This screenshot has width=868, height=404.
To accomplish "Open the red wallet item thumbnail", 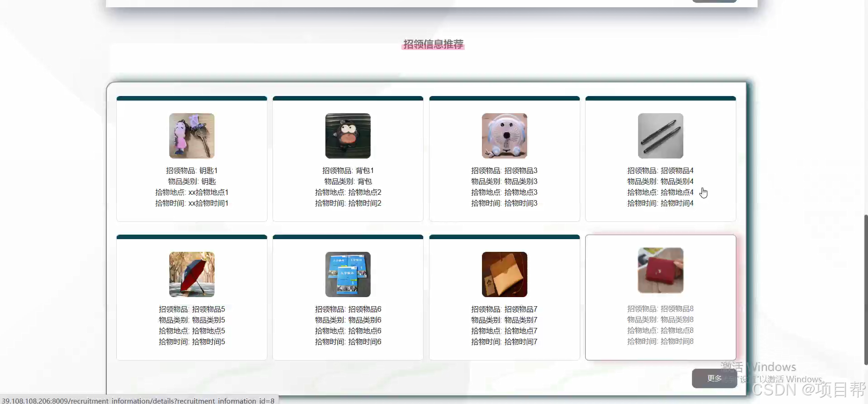I will coord(661,270).
